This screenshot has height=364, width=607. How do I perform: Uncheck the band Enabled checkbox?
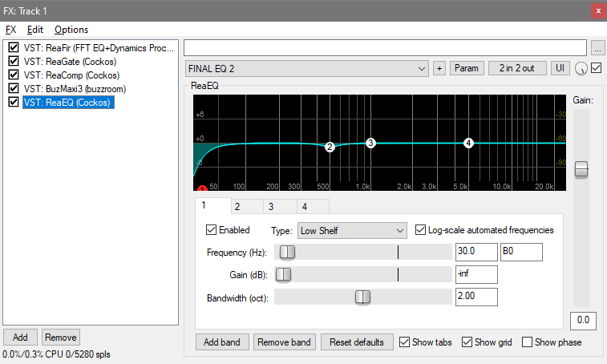point(212,230)
